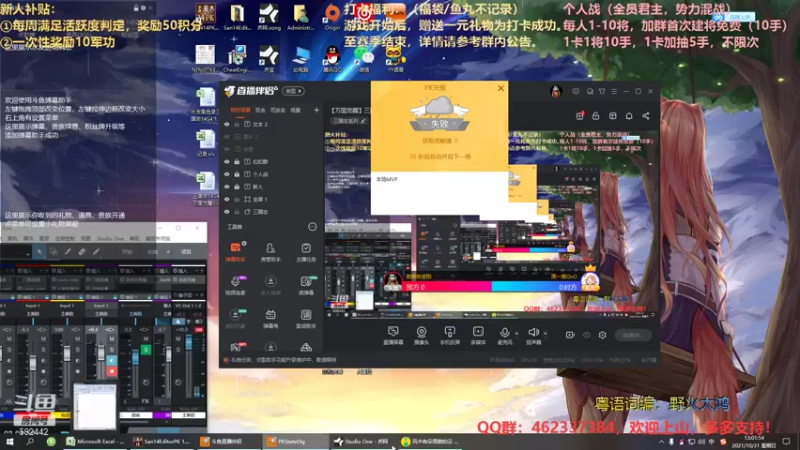Open the 歌词助手 tool

306,318
